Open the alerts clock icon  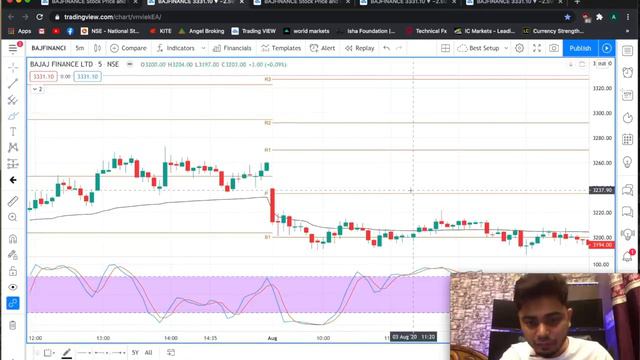tap(627, 72)
